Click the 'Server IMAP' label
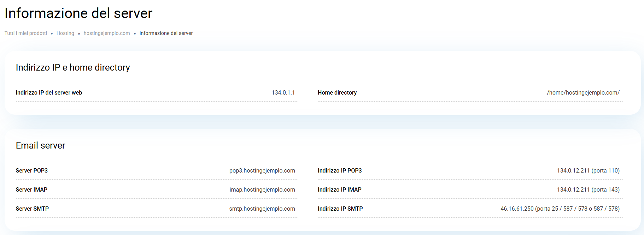The image size is (644, 235). 31,189
